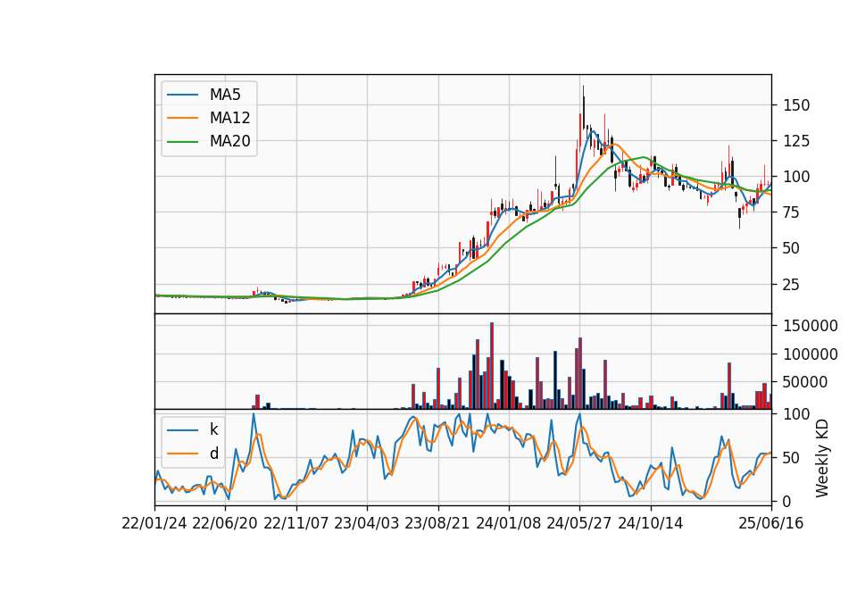Click the tallest volume bar near 150000
The height and width of the screenshot is (616, 857).
492,366
